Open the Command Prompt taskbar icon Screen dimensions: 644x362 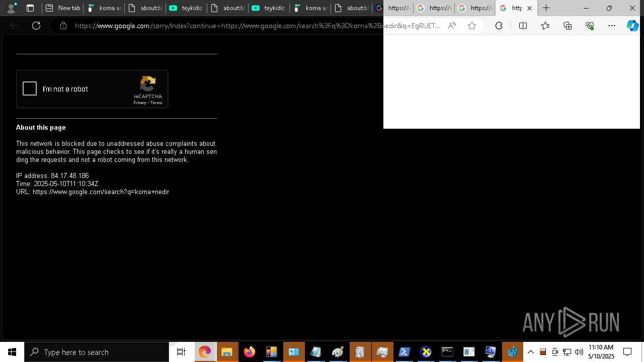[447, 352]
